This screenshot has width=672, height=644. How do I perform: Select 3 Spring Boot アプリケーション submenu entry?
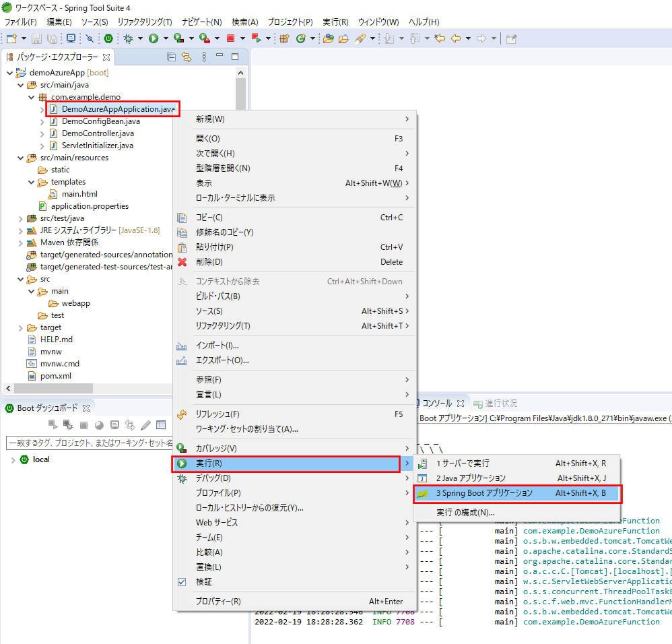517,494
